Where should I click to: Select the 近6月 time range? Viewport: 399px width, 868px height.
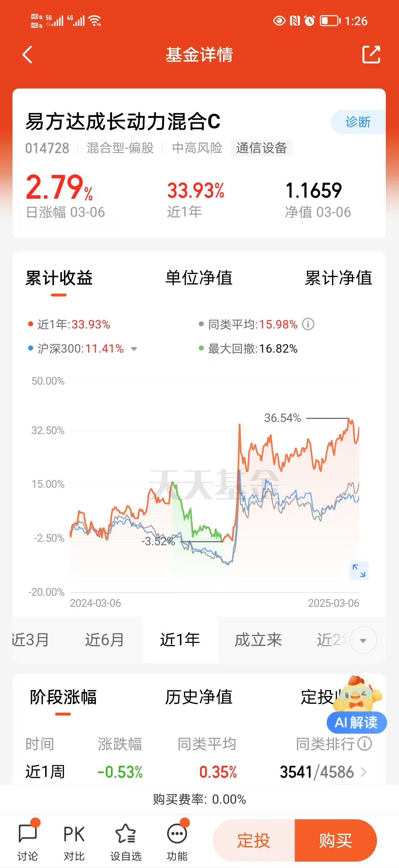104,640
